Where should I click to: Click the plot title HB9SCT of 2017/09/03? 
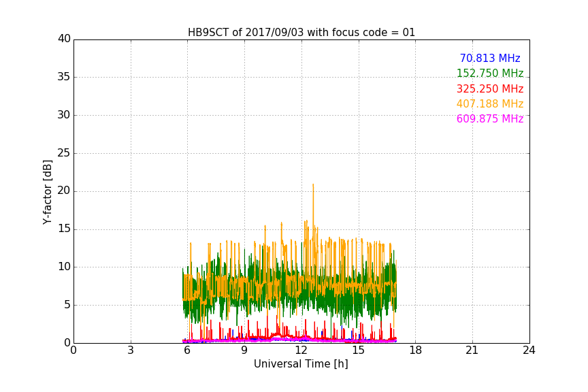coord(301,33)
